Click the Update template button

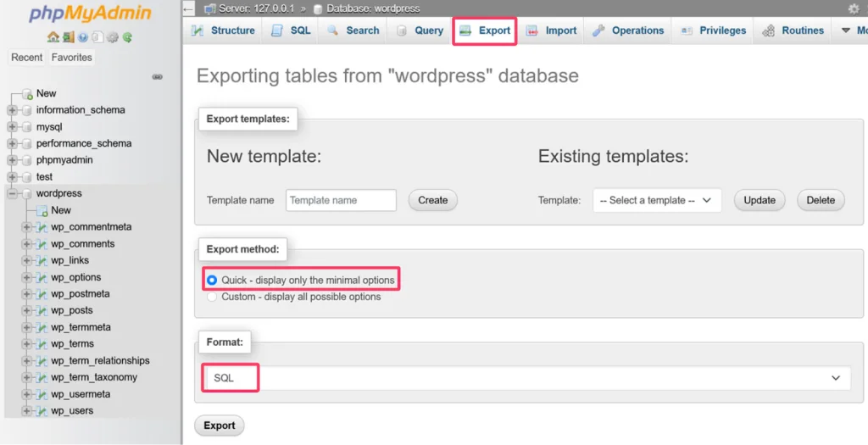[x=759, y=200]
